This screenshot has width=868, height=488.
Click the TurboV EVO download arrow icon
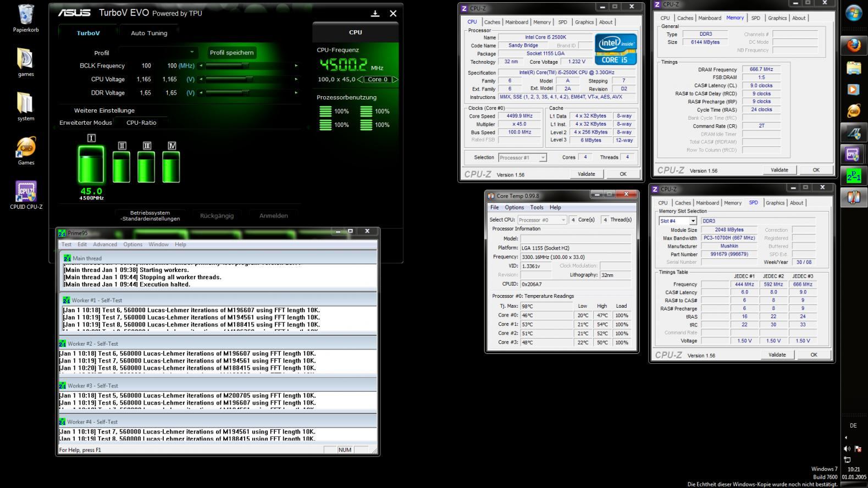(x=375, y=13)
